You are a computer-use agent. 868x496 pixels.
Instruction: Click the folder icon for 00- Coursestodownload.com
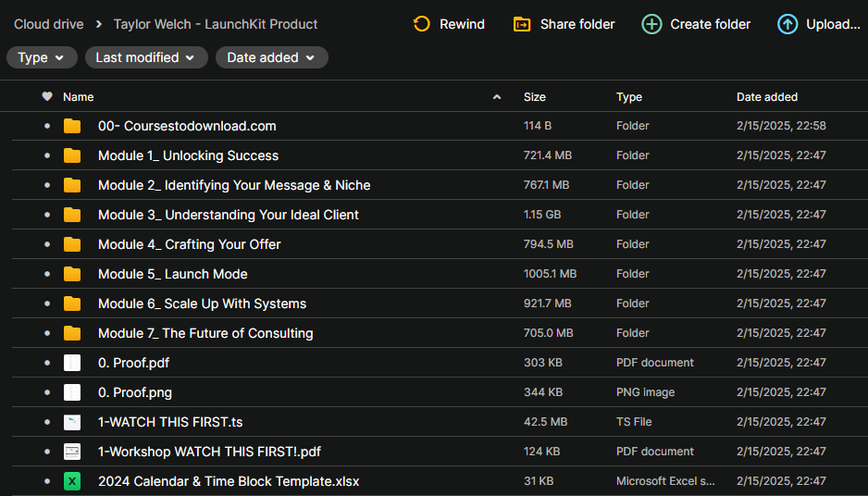(x=72, y=126)
